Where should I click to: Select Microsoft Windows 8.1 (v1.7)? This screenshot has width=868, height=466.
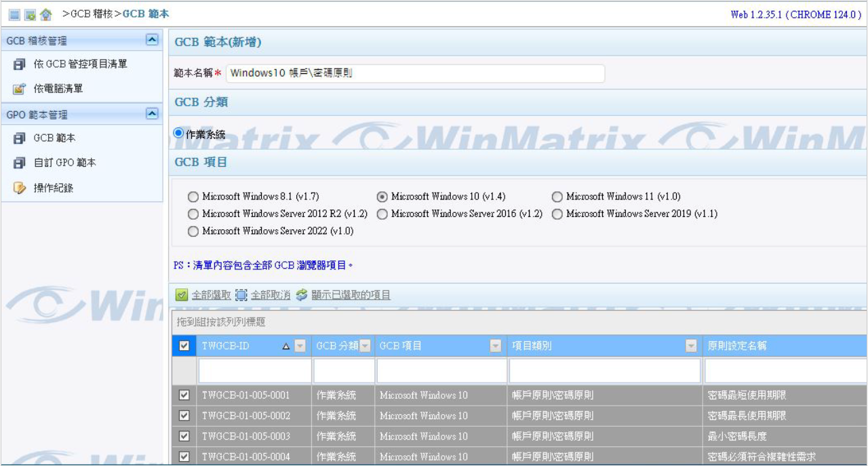[193, 197]
